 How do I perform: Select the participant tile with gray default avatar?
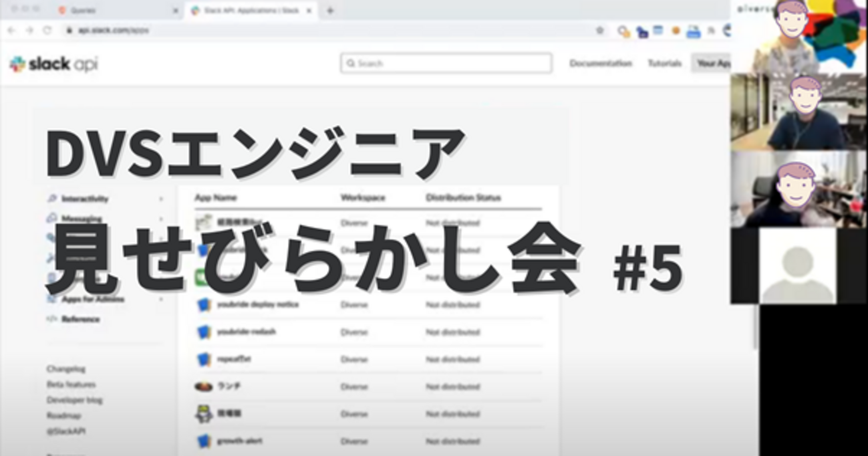click(x=799, y=266)
